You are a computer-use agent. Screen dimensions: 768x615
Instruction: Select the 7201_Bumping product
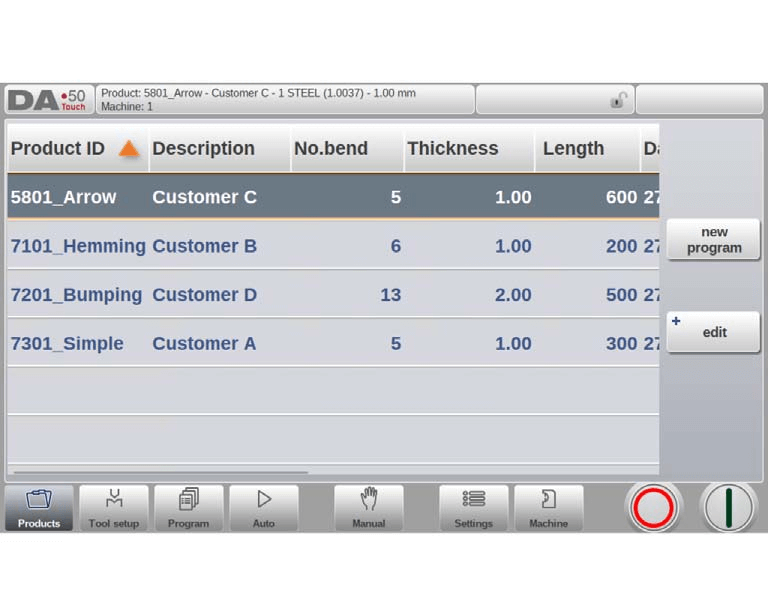[x=77, y=295]
